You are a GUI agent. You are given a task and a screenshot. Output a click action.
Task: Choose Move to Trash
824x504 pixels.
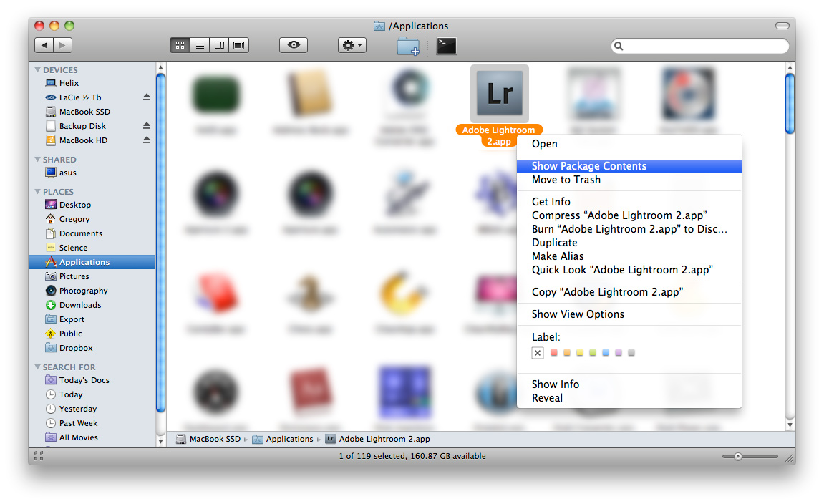point(629,180)
